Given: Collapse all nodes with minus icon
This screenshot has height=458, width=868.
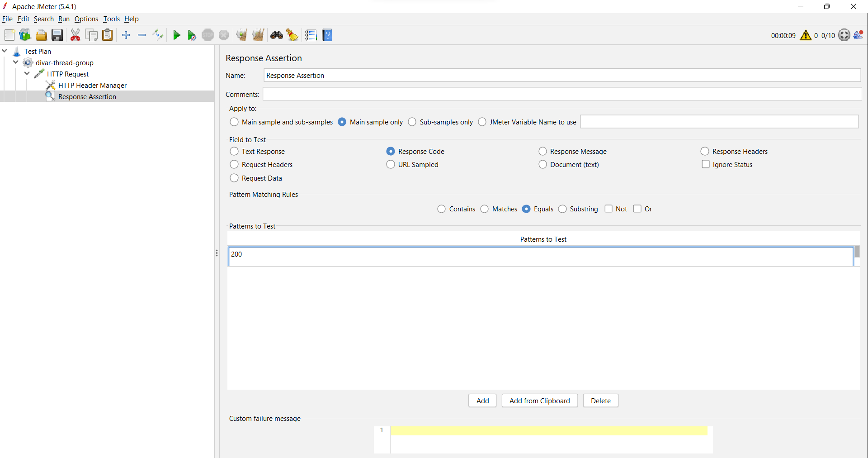Looking at the screenshot, I should (x=142, y=35).
